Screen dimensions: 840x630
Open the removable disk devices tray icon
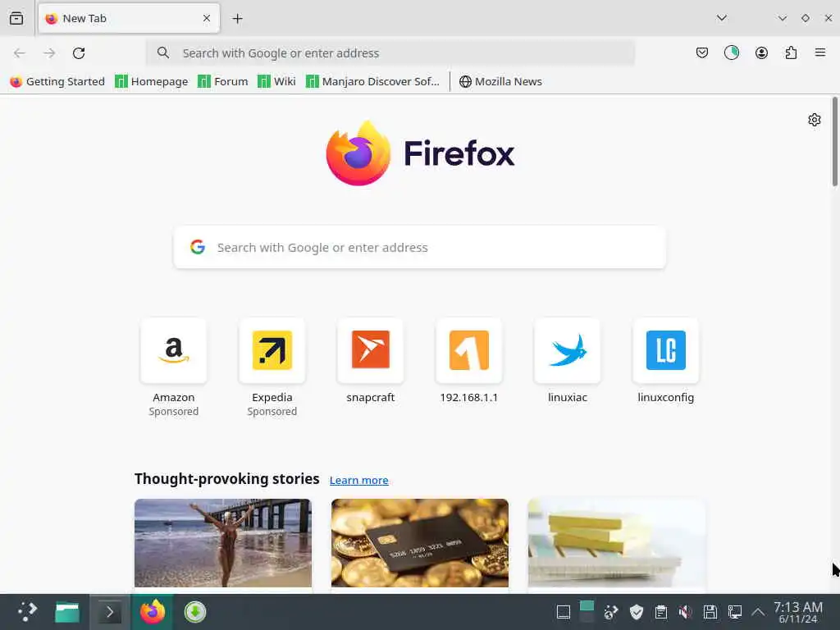pyautogui.click(x=710, y=612)
